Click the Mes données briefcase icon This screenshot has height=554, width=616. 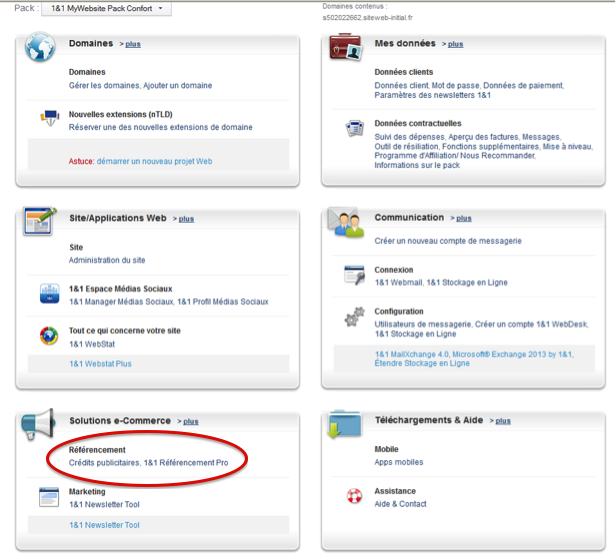[346, 47]
